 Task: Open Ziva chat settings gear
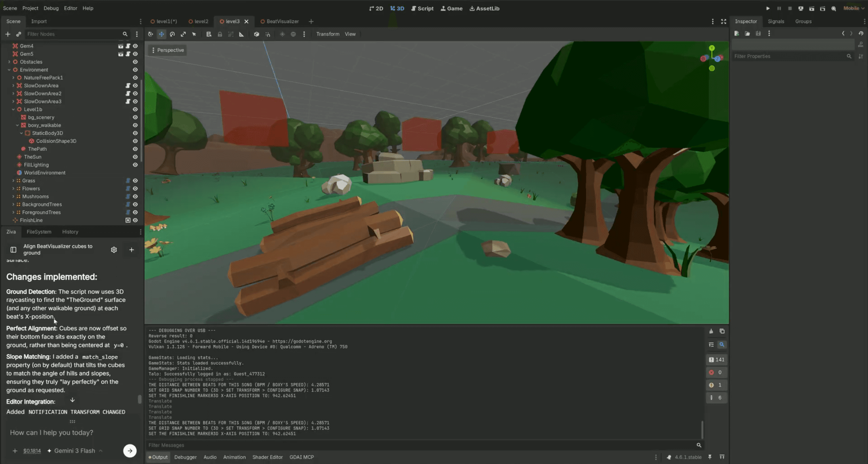(x=114, y=250)
